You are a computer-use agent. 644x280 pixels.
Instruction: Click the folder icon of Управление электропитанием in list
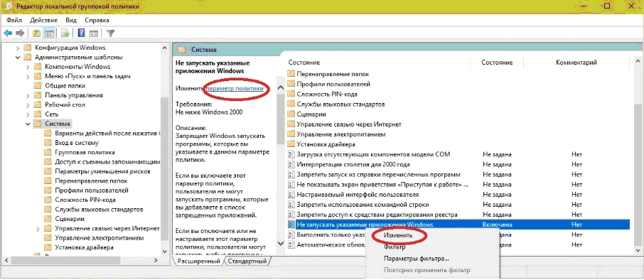pyautogui.click(x=291, y=134)
